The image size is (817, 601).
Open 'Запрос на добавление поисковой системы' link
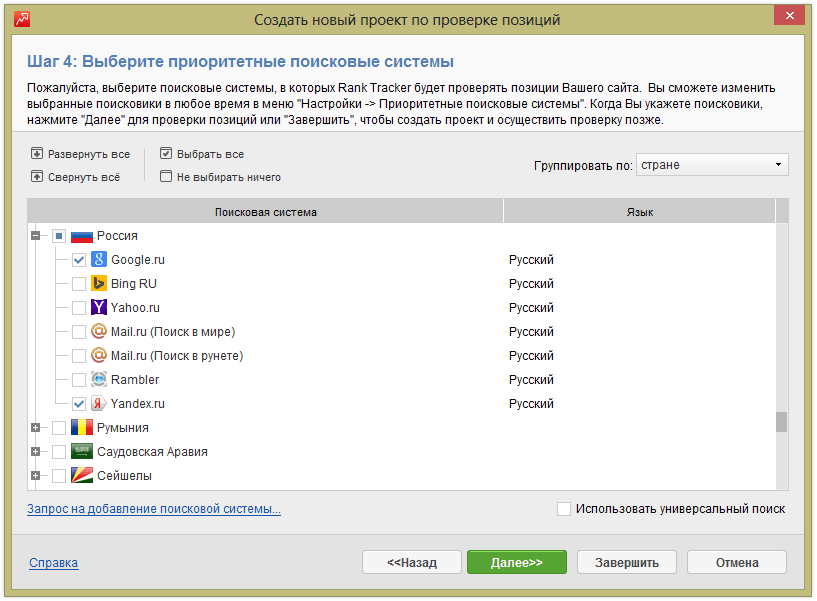[154, 509]
